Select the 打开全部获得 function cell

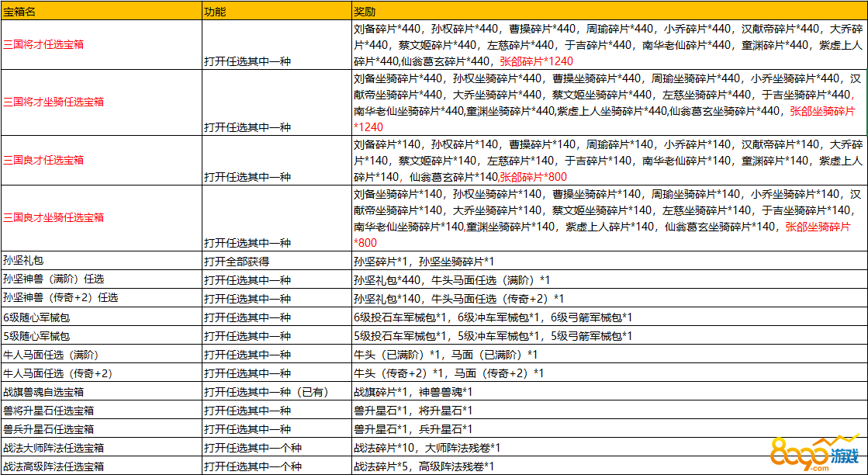236,262
